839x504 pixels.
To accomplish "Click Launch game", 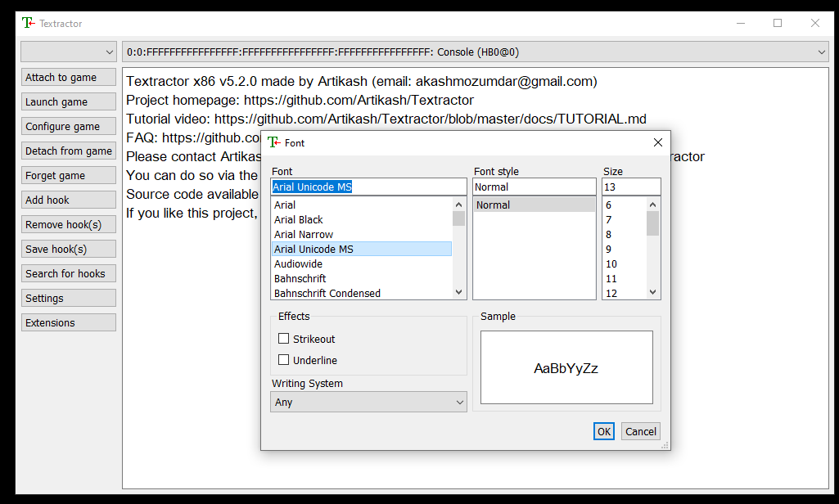I will (x=68, y=101).
